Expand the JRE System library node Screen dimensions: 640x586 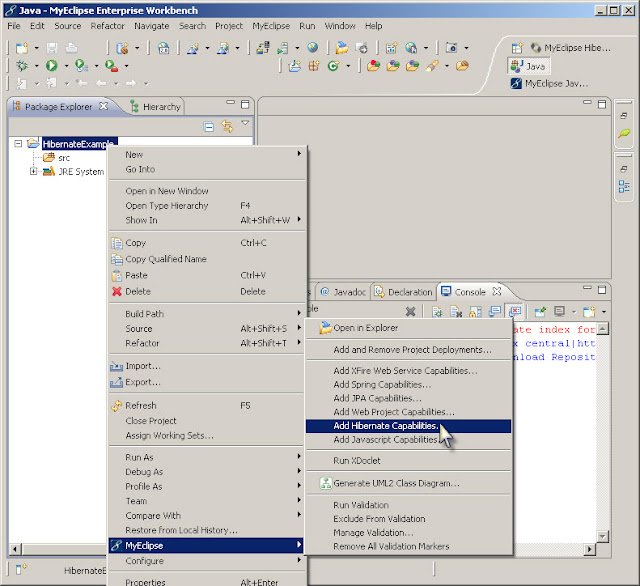33,171
